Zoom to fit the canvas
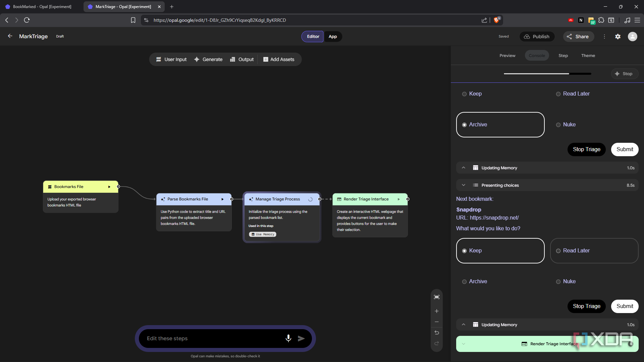Image resolution: width=644 pixels, height=362 pixels. click(x=437, y=297)
